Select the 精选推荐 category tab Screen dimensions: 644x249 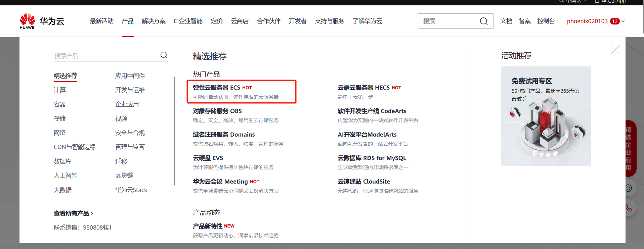(66, 76)
